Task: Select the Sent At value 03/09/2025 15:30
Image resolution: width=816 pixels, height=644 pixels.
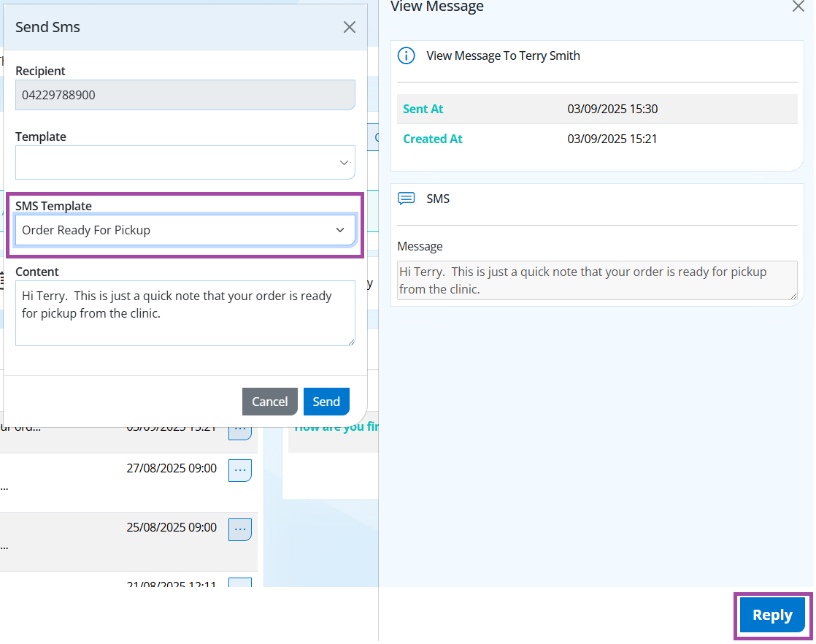Action: 612,109
